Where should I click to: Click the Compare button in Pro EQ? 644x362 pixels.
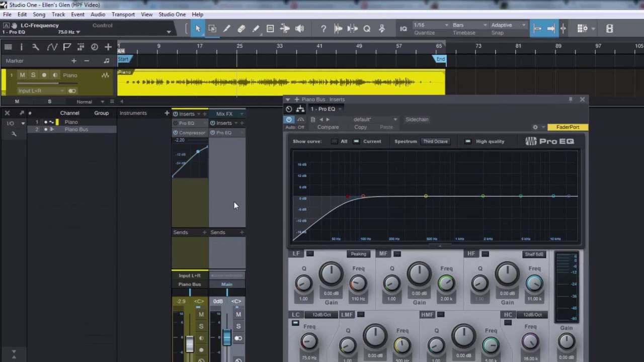pyautogui.click(x=328, y=127)
